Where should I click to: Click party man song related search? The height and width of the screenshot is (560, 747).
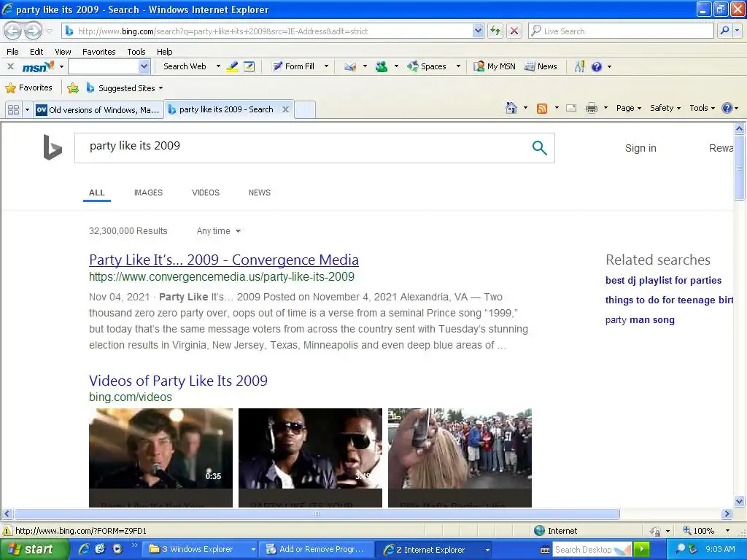tap(640, 320)
